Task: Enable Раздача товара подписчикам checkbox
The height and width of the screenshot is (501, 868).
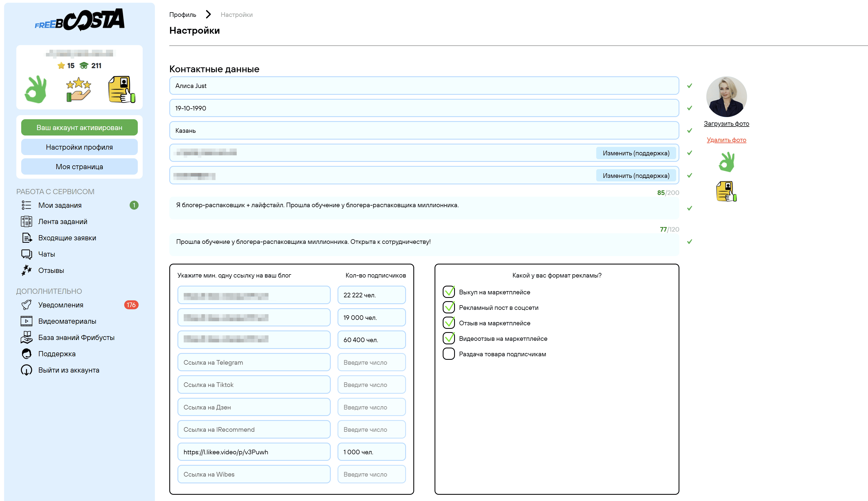Action: pyautogui.click(x=449, y=354)
